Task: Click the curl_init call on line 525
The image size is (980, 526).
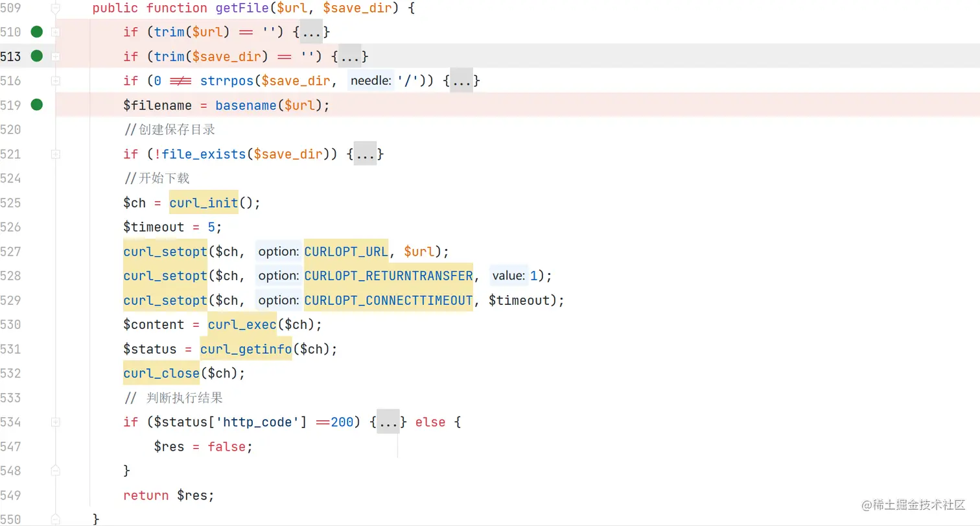Action: pos(204,202)
